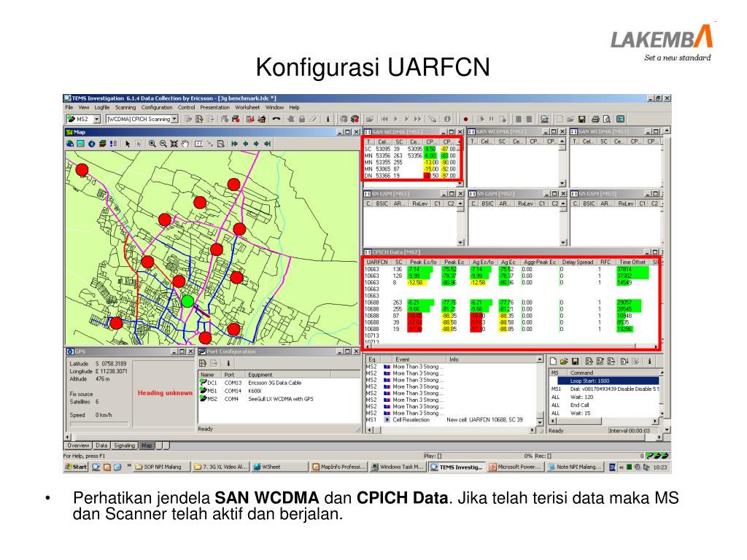The height and width of the screenshot is (560, 747).
Task: Click the UARFCN column header in CPICH Data
Action: click(x=379, y=262)
